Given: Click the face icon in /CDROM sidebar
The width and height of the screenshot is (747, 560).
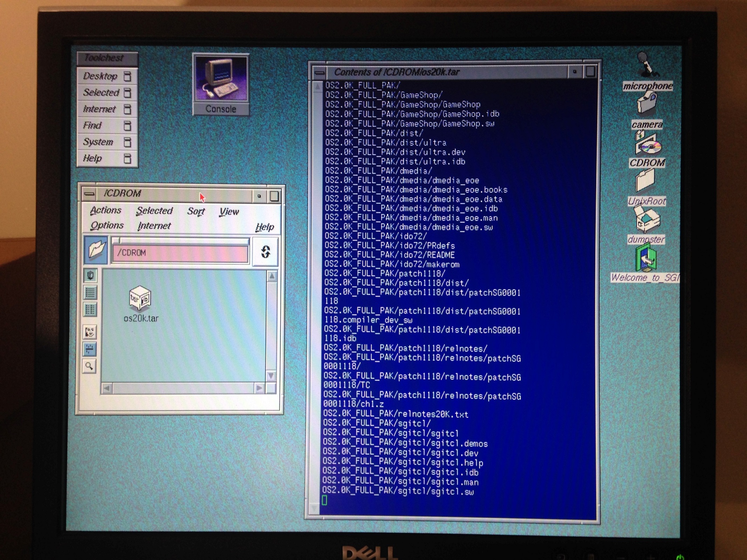Looking at the screenshot, I should [x=90, y=331].
